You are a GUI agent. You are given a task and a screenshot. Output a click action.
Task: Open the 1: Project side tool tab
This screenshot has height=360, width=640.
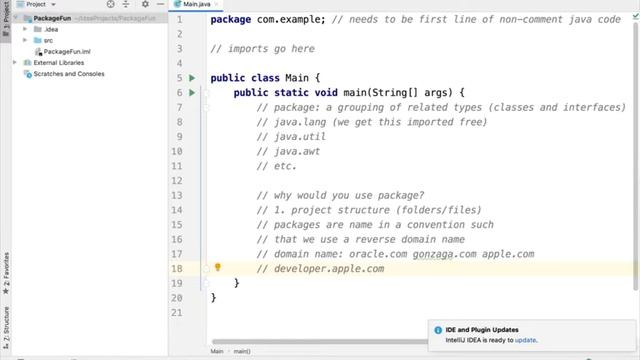[x=6, y=19]
